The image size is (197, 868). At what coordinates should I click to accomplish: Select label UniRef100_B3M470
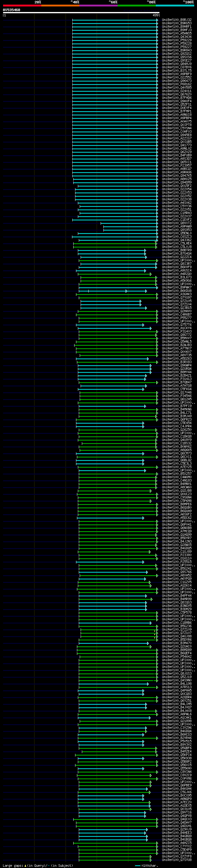(177, 643)
